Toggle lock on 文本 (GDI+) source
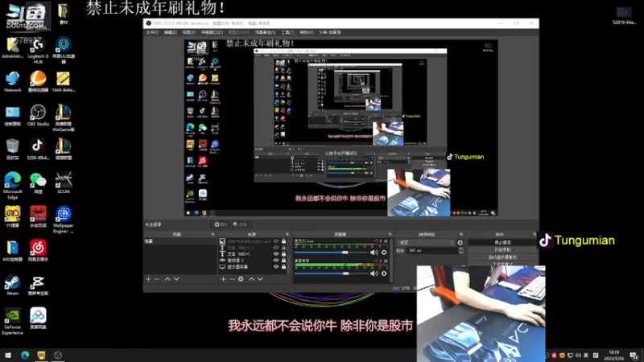This screenshot has height=362, width=644. pos(283,254)
